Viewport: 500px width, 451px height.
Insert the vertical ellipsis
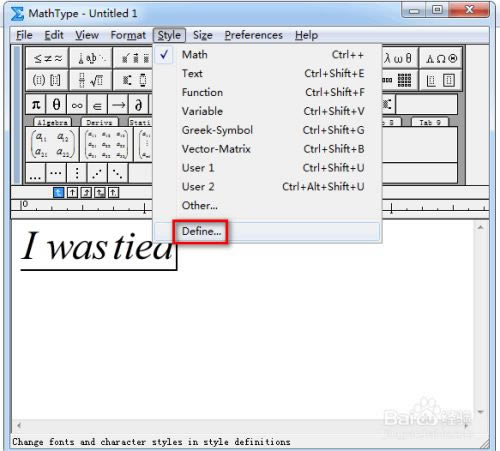coord(77,173)
